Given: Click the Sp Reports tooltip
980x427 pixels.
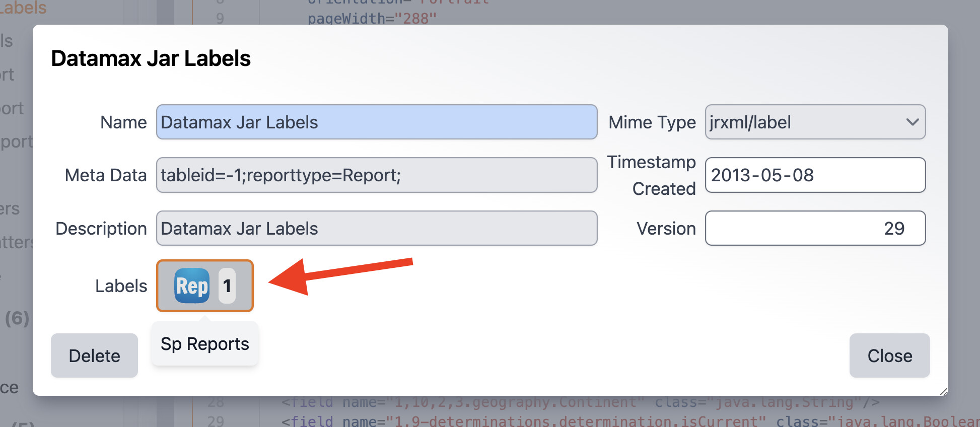Looking at the screenshot, I should coord(205,344).
